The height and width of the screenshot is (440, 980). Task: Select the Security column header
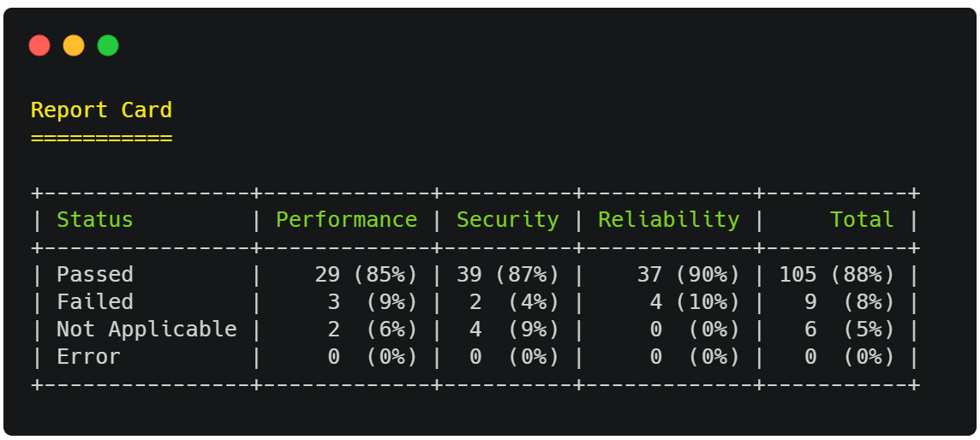click(507, 220)
